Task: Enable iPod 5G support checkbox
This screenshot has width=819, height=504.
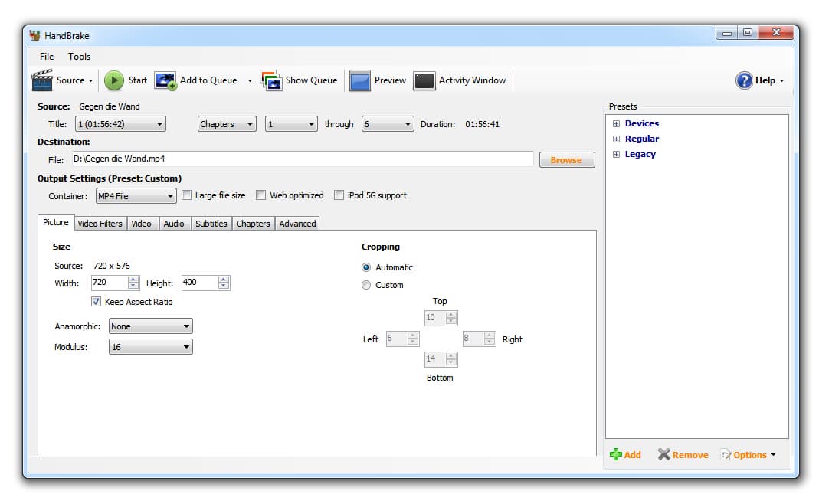Action: (x=339, y=195)
